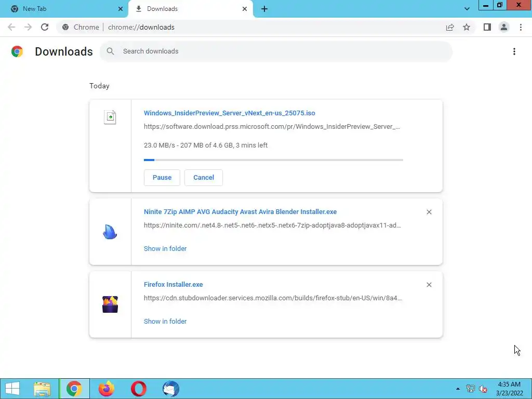Viewport: 532px width, 399px height.
Task: Click the browser forward arrow
Action: point(28,27)
